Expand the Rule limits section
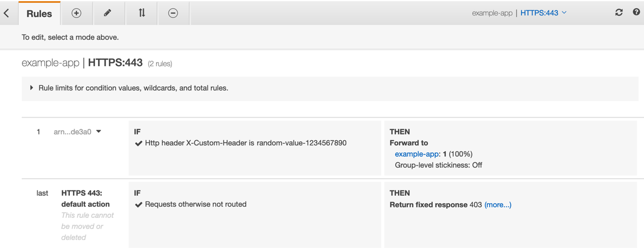 [x=32, y=88]
